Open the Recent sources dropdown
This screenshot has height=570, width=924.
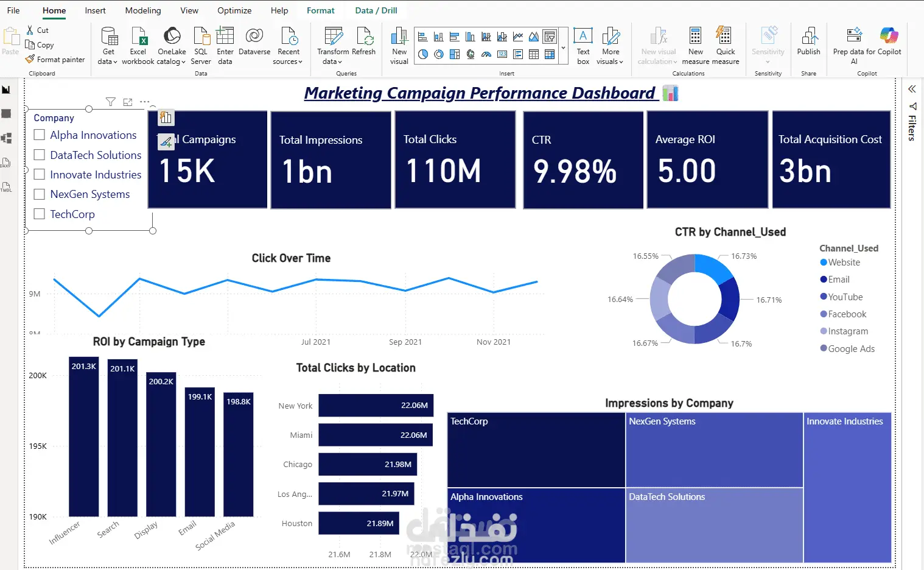click(x=288, y=45)
